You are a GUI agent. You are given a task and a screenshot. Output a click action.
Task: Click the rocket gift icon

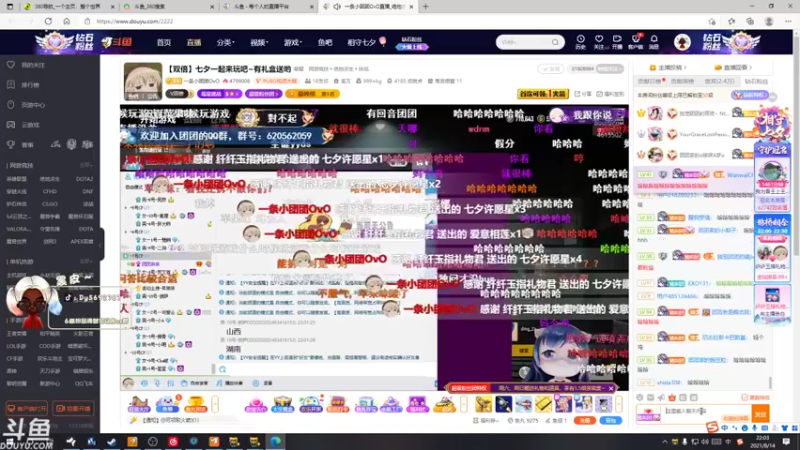(504, 404)
